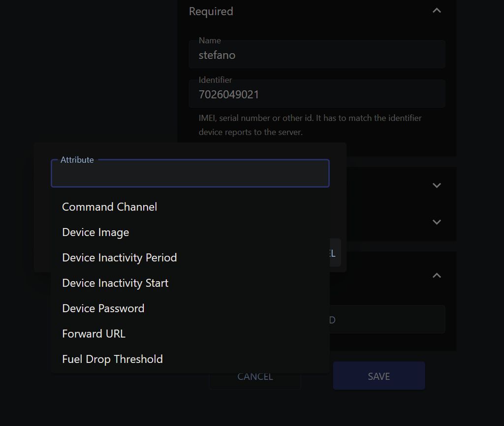Focus the Attribute combo box input
The width and height of the screenshot is (504, 426).
(x=190, y=174)
